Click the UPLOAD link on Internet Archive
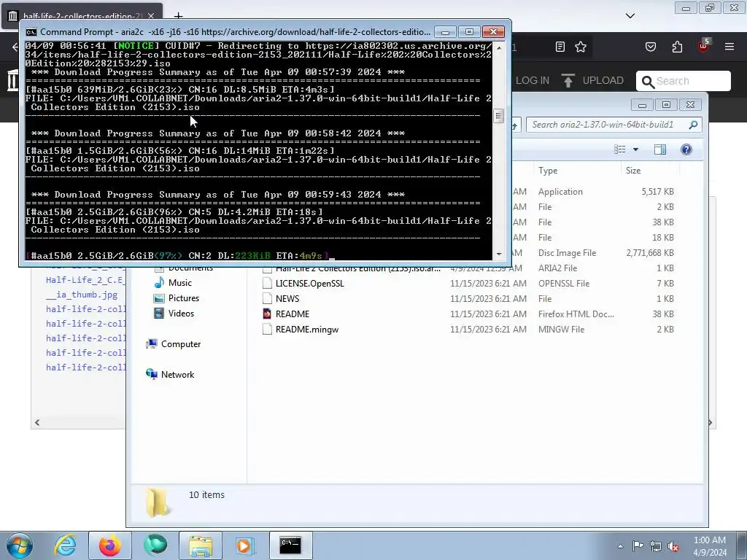This screenshot has height=560, width=747. pyautogui.click(x=603, y=80)
